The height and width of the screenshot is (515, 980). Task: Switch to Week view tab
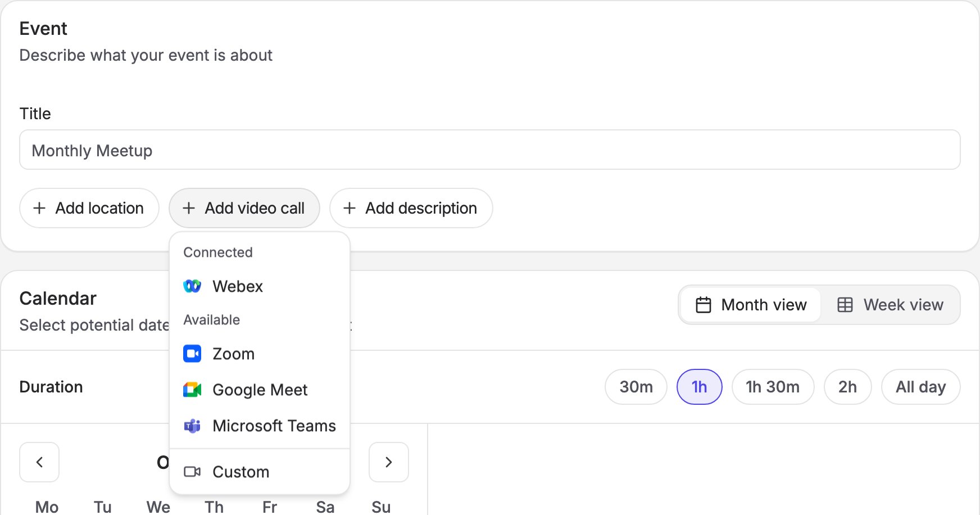tap(890, 305)
